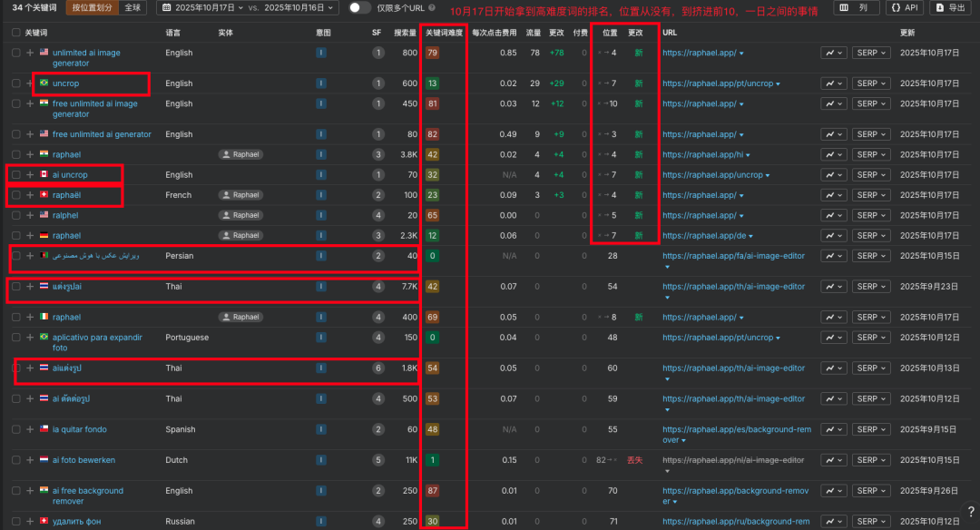Click the KD badge '79' in first row

coord(432,53)
